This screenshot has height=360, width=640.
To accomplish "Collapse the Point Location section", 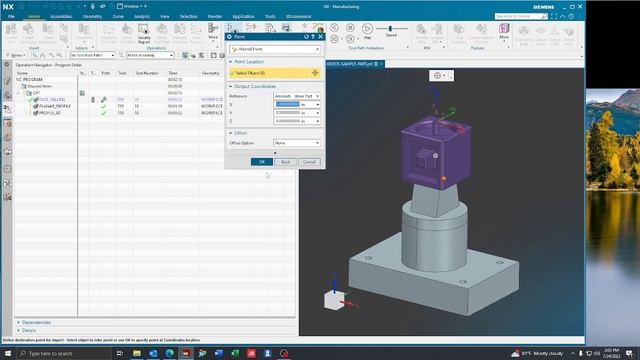I will pyautogui.click(x=231, y=62).
